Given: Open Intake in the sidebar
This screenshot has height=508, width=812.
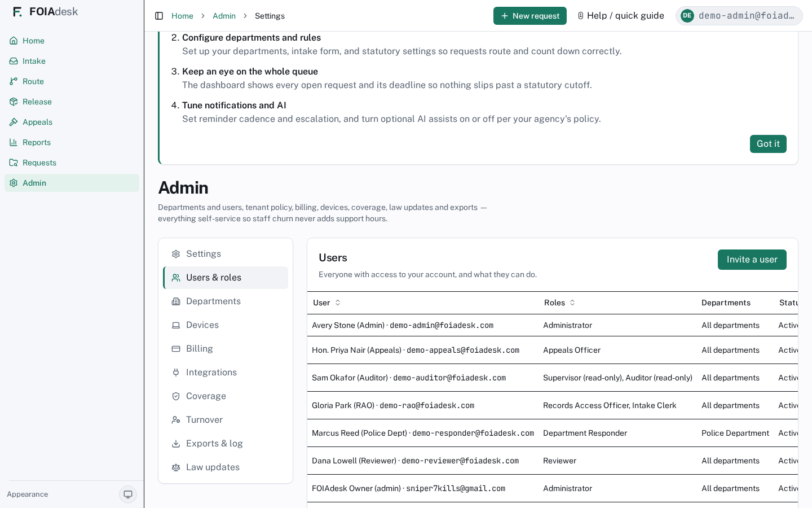Looking at the screenshot, I should click(x=72, y=61).
